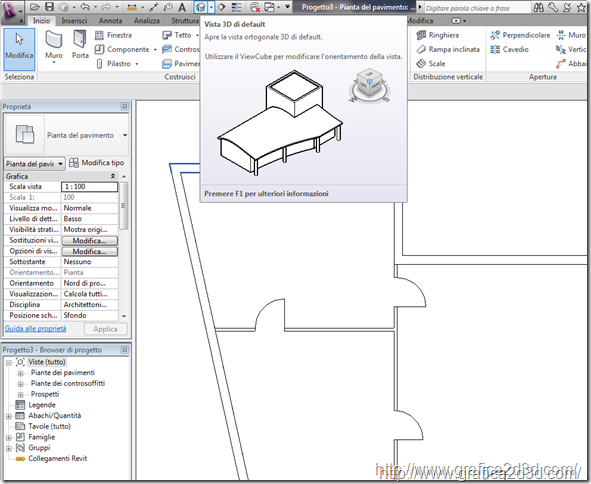Screen dimensions: 591x484
Task: Select the Finestra window tool
Action: click(113, 35)
